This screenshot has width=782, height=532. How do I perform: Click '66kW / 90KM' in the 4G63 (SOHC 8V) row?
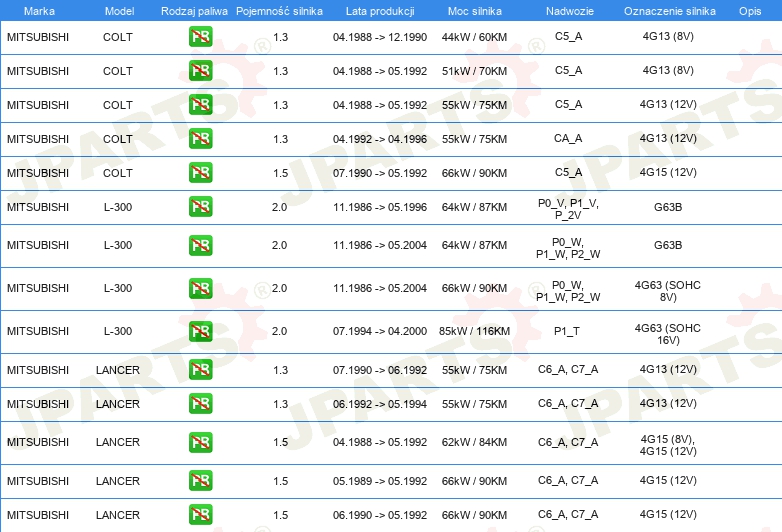click(474, 288)
